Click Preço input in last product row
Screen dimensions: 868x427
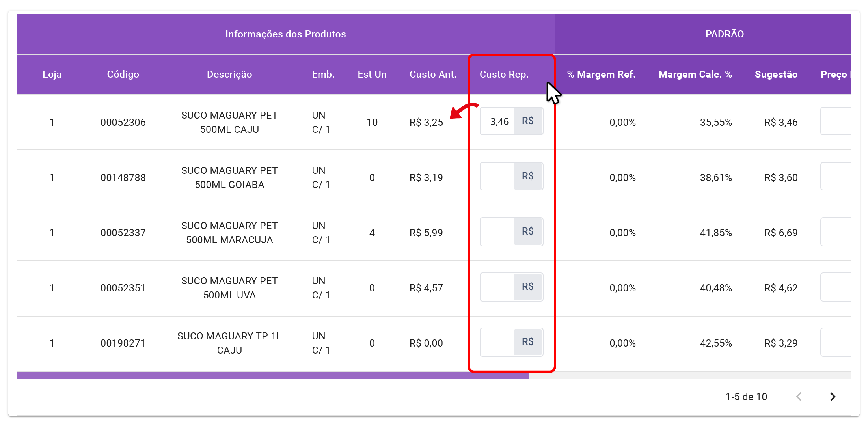836,342
